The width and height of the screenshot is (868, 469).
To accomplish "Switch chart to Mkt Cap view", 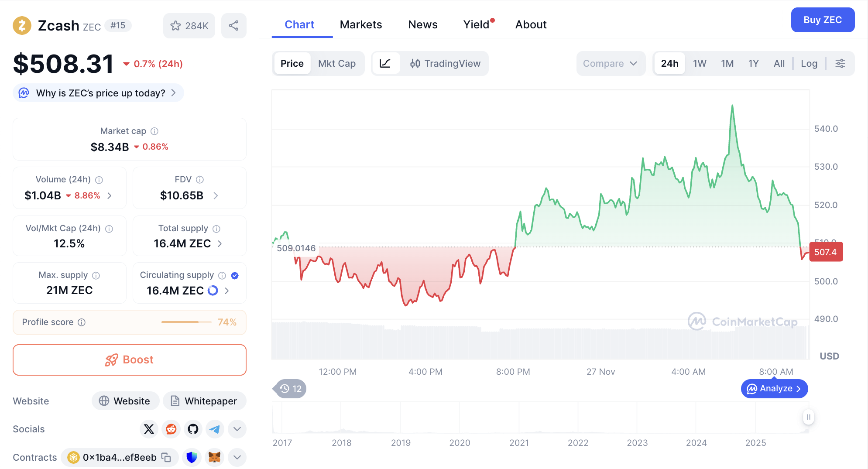I will [337, 64].
